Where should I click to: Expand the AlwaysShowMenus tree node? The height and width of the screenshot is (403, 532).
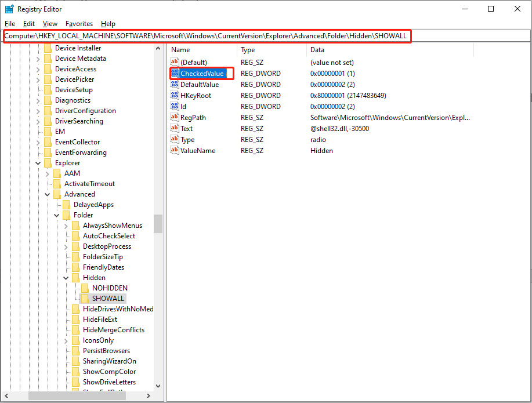click(66, 226)
